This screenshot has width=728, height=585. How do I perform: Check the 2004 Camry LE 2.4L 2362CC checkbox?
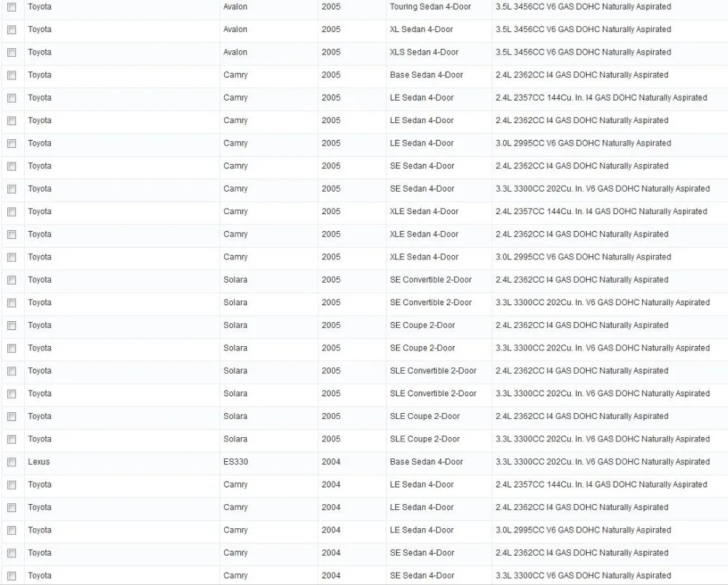[12, 508]
